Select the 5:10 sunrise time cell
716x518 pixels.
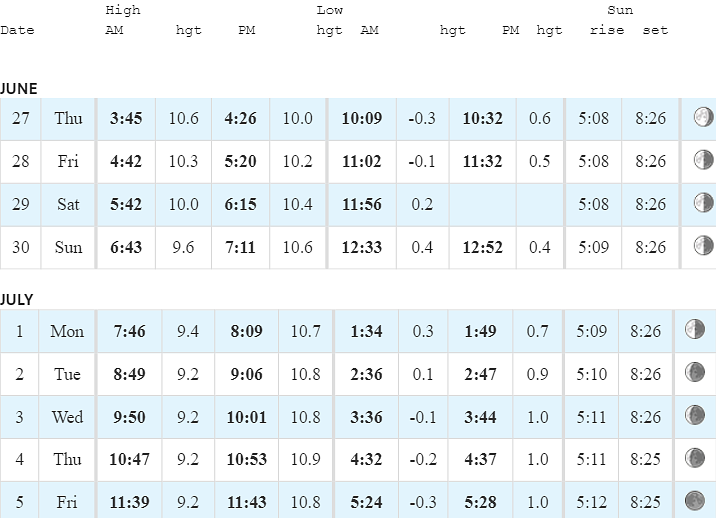coord(591,374)
